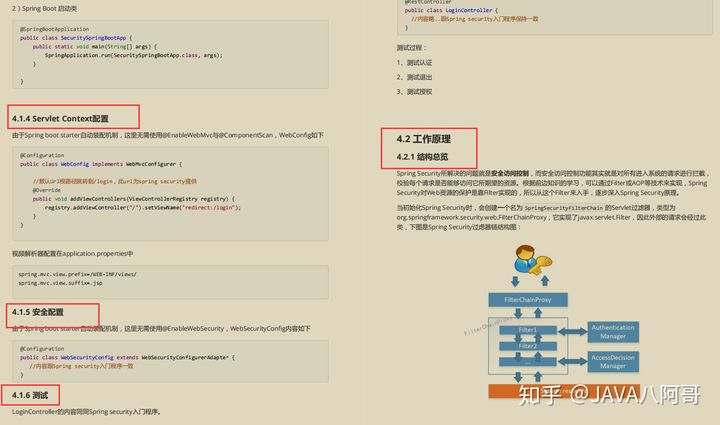Image resolution: width=720 pixels, height=425 pixels.
Task: Click the 4.2.1 结构总览 subheading
Action: [x=422, y=157]
